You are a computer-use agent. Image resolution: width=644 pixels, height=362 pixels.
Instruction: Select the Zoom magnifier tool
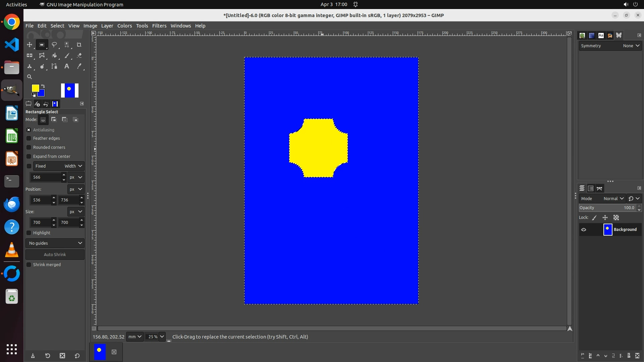pyautogui.click(x=30, y=77)
